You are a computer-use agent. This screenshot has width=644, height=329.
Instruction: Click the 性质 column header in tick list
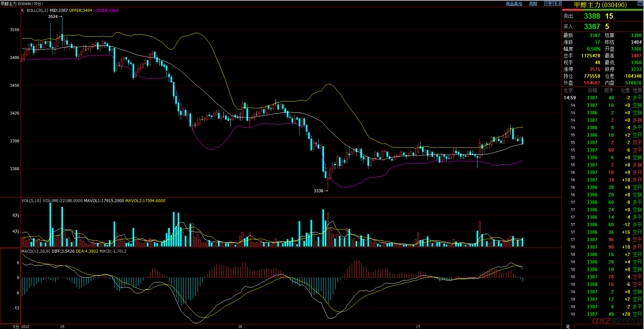click(x=637, y=90)
